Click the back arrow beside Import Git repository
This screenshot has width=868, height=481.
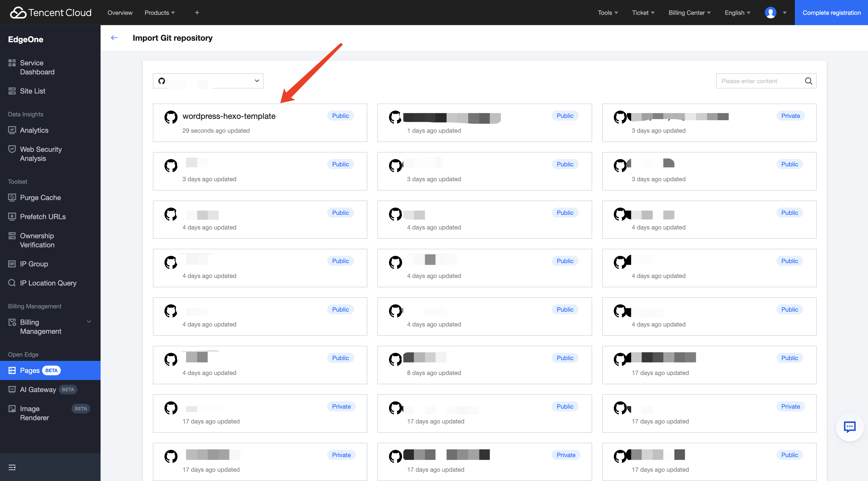114,38
